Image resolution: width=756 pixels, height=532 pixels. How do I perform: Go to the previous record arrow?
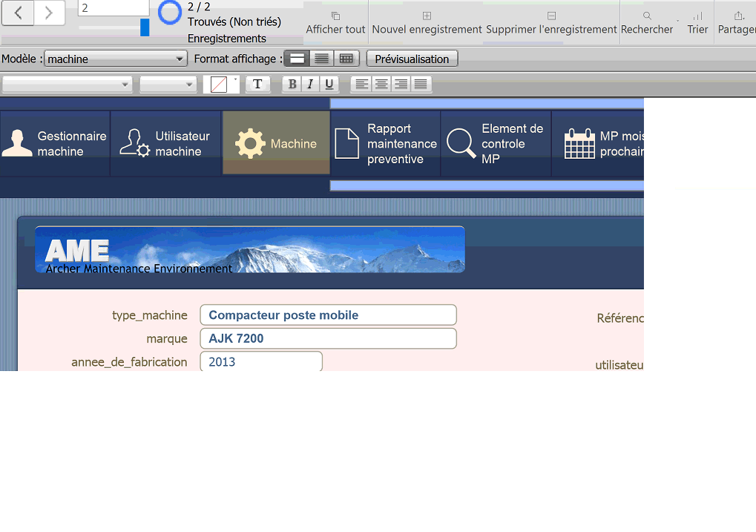pyautogui.click(x=18, y=12)
